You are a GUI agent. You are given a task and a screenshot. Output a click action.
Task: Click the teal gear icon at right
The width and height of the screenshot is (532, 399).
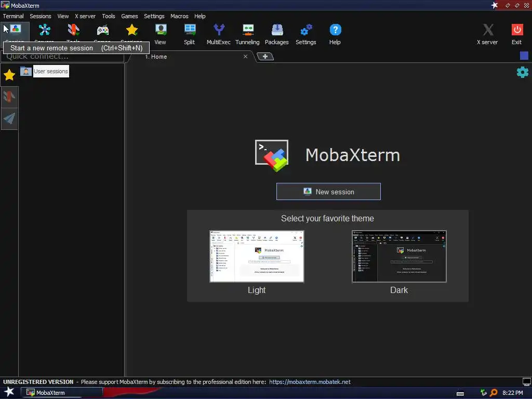[523, 72]
